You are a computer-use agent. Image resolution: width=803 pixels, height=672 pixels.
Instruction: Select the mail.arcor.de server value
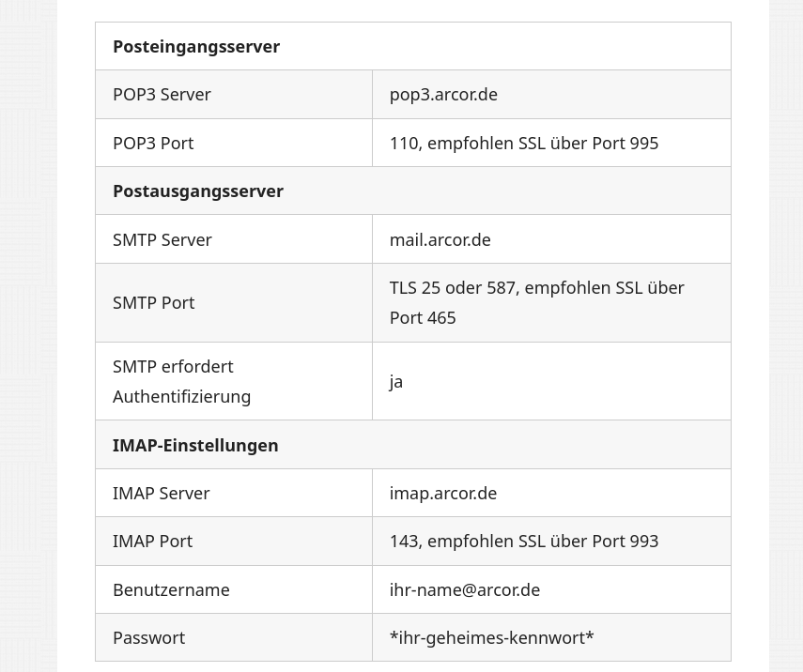[x=440, y=240]
